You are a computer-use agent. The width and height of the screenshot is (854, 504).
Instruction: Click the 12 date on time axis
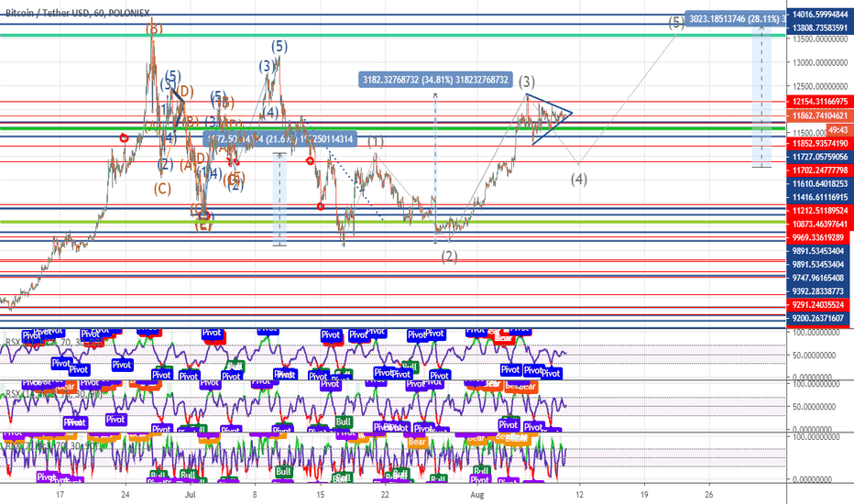(x=579, y=495)
